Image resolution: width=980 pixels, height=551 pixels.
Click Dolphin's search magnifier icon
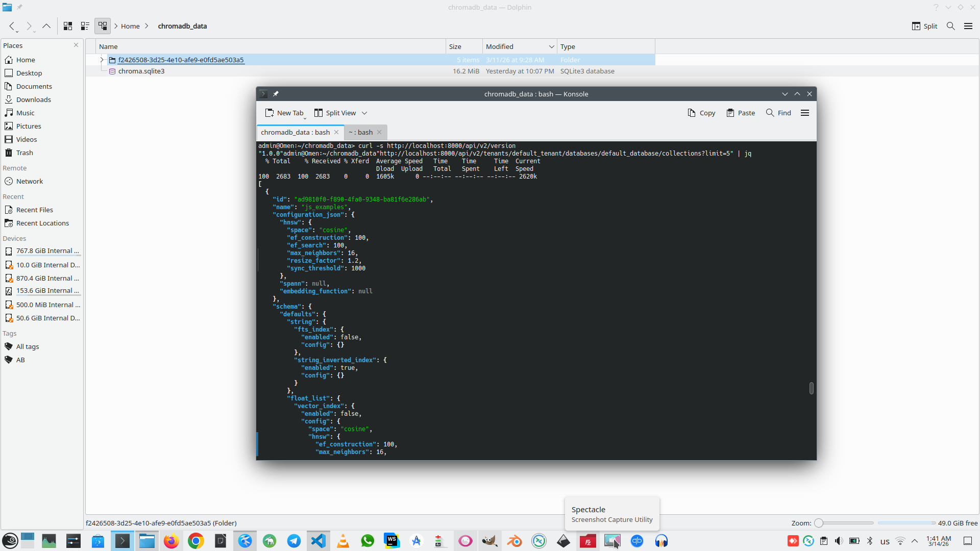(x=950, y=26)
